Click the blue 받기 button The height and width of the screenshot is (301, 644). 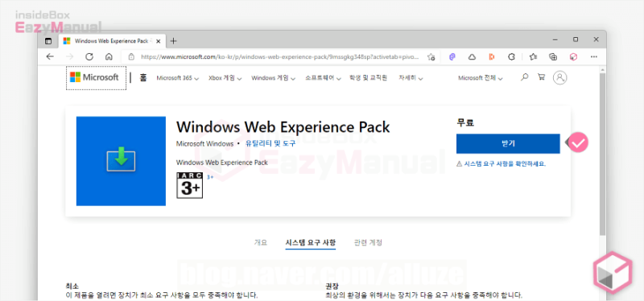click(x=508, y=143)
